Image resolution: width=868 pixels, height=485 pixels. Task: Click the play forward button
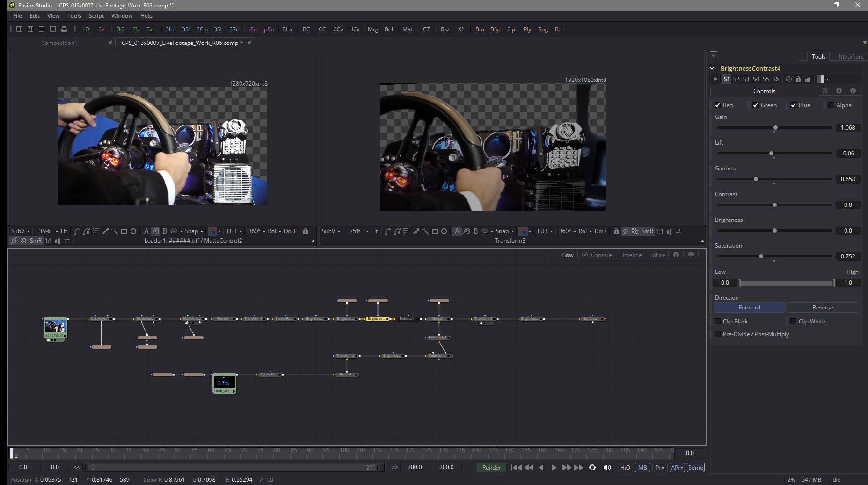coord(554,467)
